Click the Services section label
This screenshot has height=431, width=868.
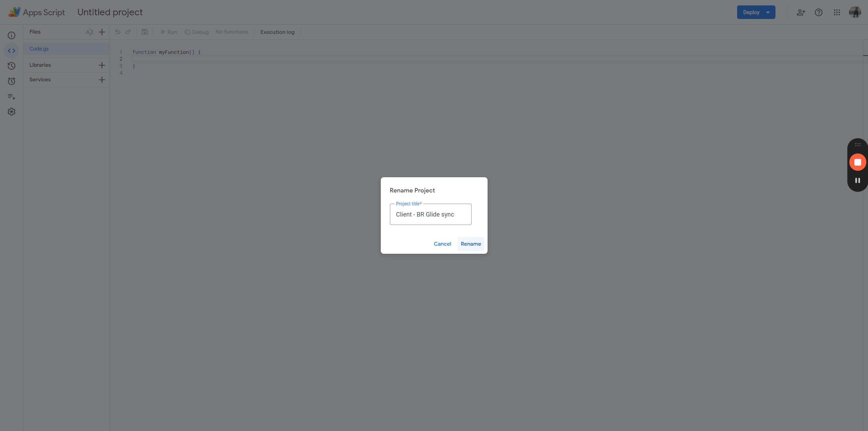click(x=40, y=80)
